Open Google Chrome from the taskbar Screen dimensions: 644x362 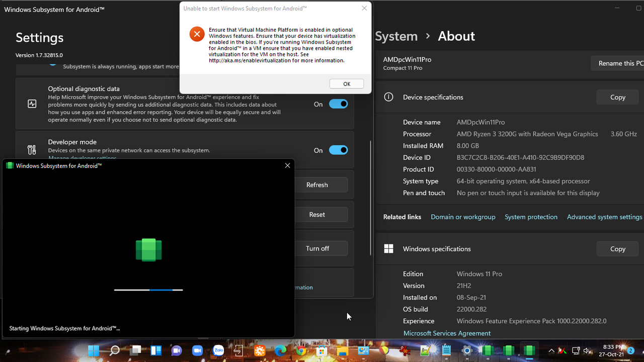(x=301, y=350)
